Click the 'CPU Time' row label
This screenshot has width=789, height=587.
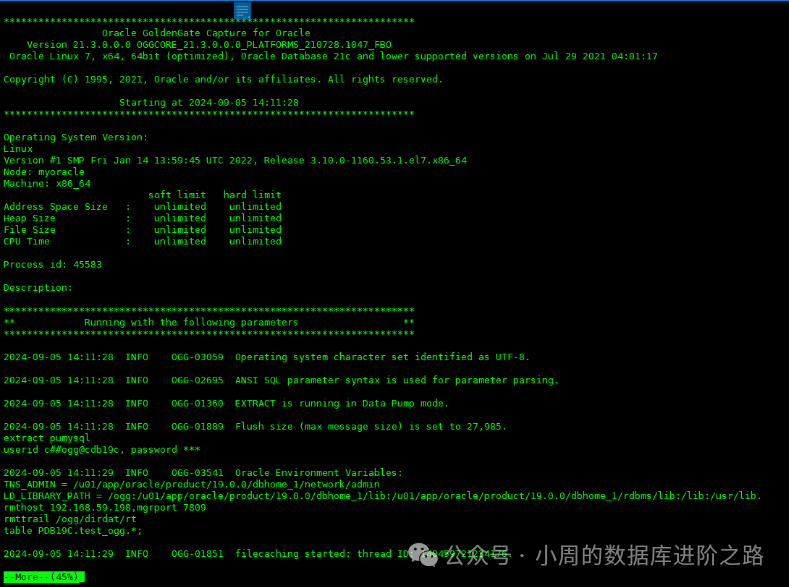[27, 241]
